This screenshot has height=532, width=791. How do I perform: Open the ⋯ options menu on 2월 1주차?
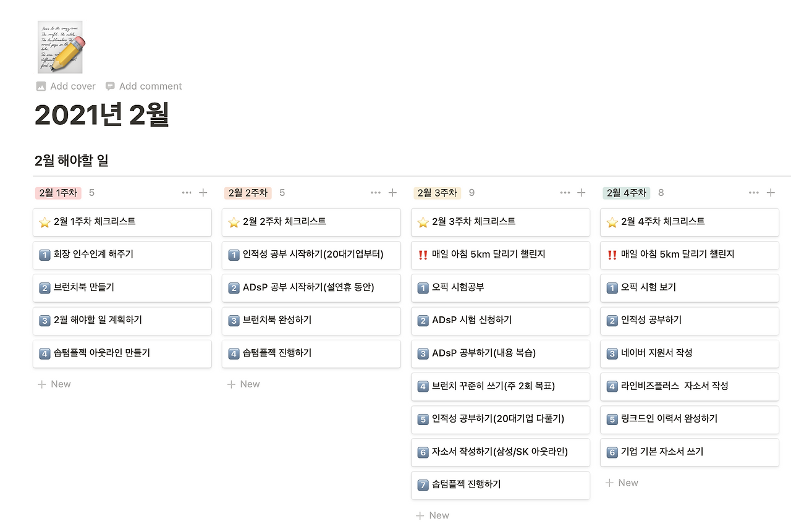(187, 192)
